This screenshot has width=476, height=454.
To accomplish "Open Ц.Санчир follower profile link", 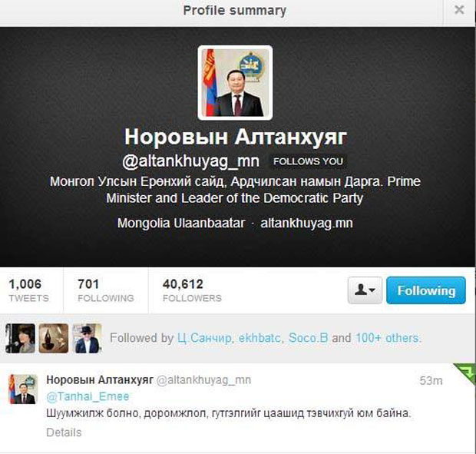I will [x=204, y=338].
